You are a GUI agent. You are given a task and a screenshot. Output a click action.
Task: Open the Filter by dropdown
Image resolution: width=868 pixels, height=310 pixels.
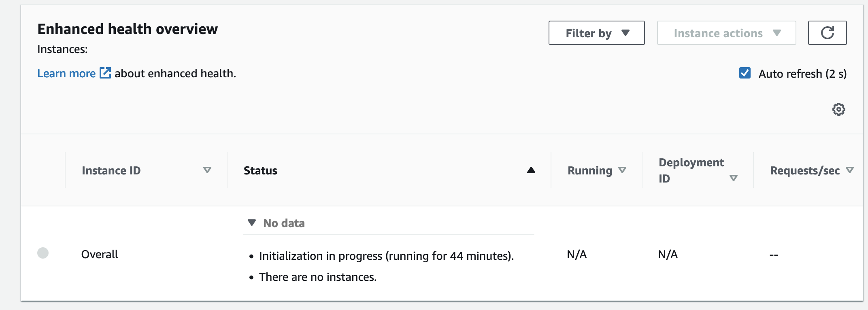[596, 33]
